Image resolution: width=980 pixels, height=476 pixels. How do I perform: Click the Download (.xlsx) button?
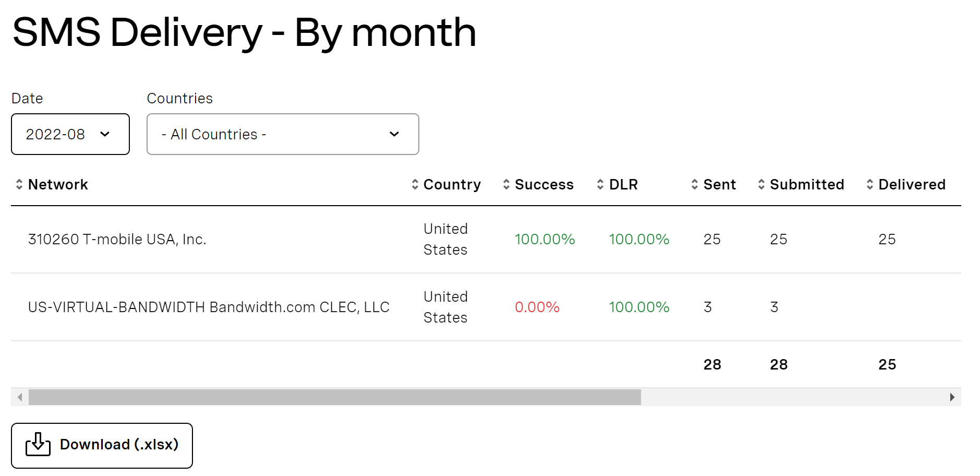coord(102,445)
